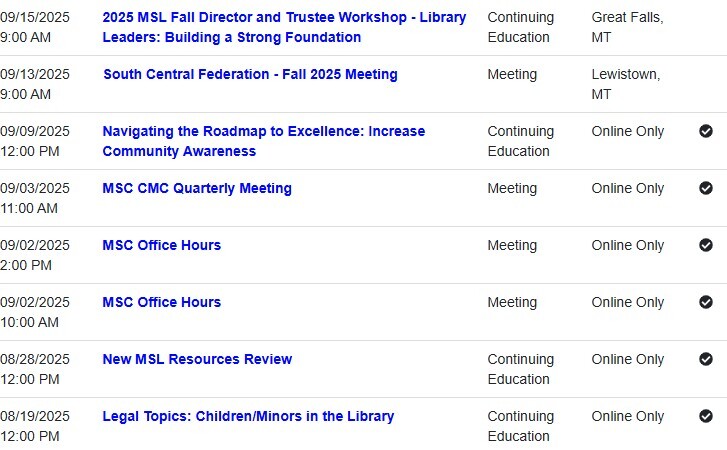Click checkmark icon for Legal Topics event

click(x=706, y=416)
